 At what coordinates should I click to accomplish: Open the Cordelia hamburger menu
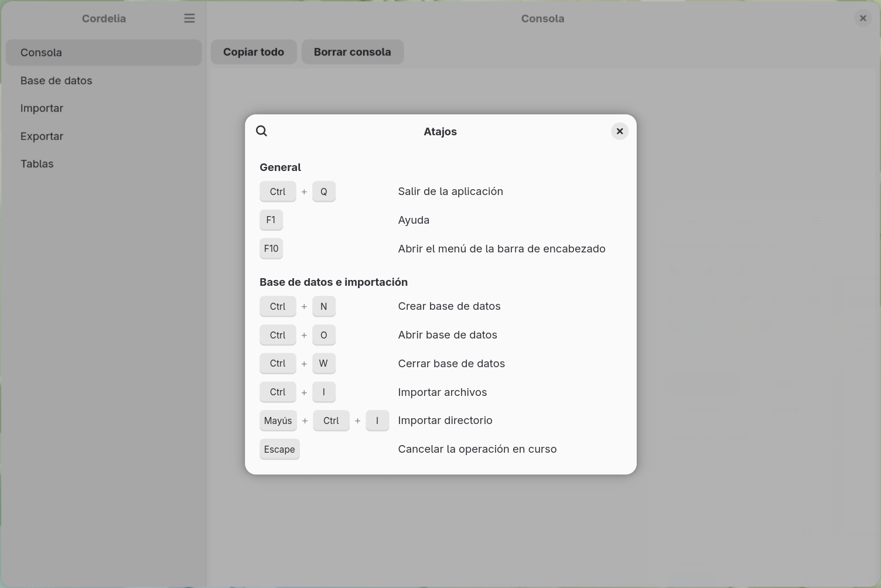pos(189,19)
